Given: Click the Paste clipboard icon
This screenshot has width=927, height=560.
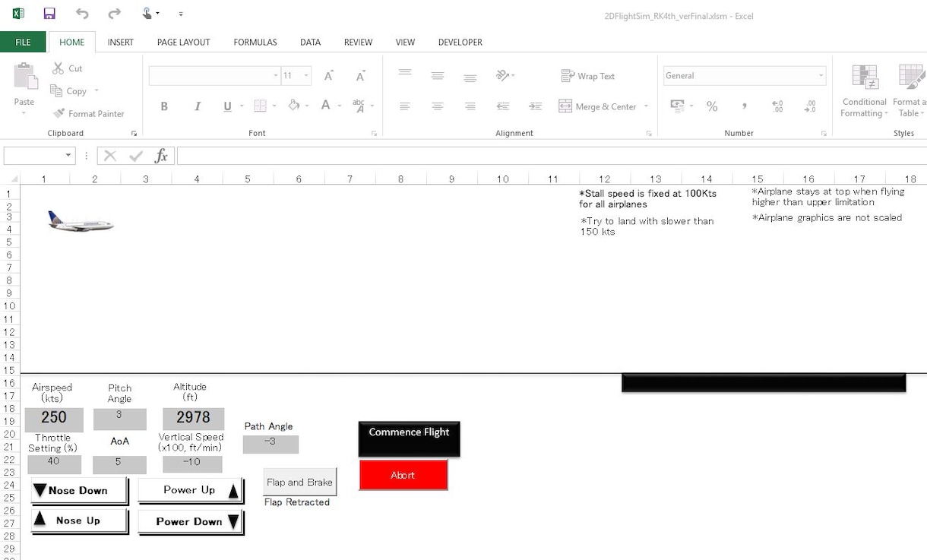Looking at the screenshot, I should pos(24,78).
